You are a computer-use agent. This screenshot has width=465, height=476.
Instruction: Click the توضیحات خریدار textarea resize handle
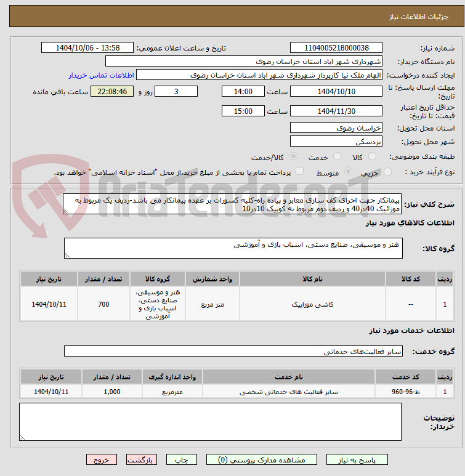coord(22,437)
